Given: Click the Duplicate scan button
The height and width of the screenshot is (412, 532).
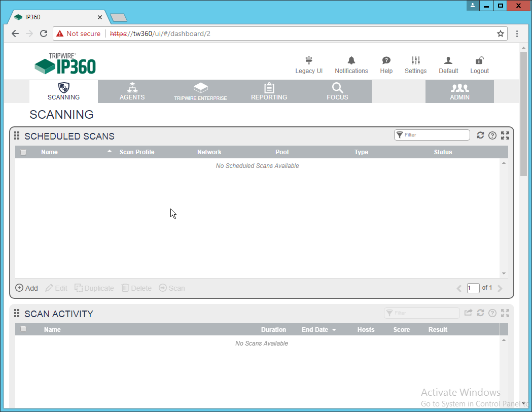Looking at the screenshot, I should (94, 288).
